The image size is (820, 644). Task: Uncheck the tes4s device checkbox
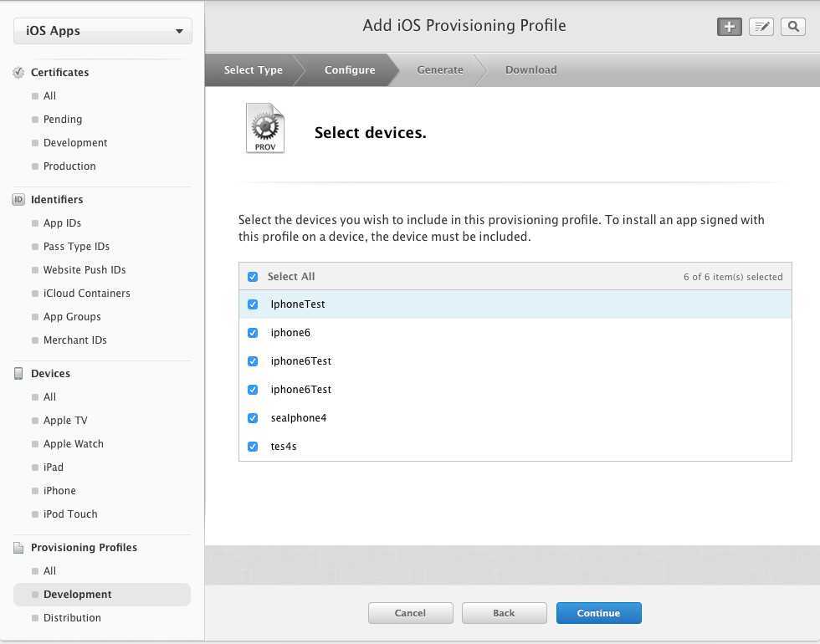[253, 447]
